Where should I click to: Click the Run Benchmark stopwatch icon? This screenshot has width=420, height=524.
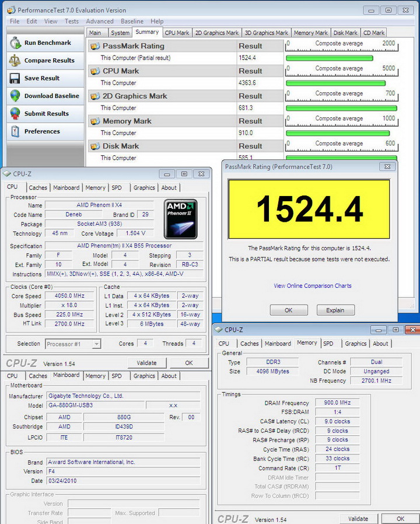pyautogui.click(x=15, y=43)
